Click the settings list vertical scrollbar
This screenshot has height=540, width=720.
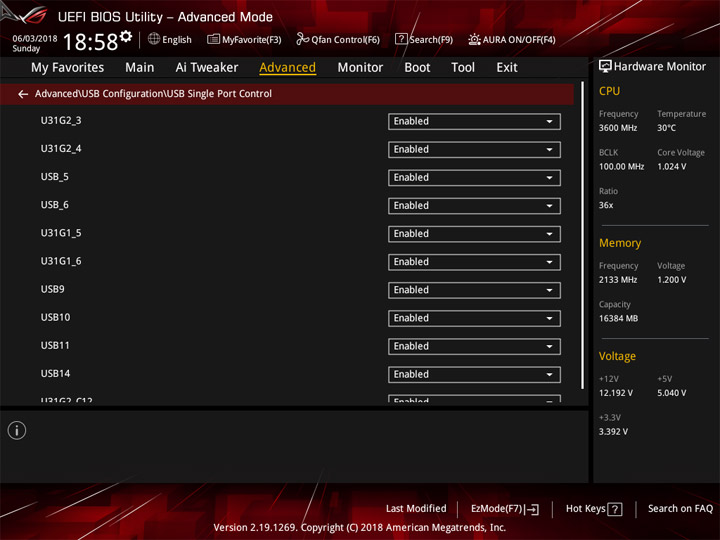(582, 235)
